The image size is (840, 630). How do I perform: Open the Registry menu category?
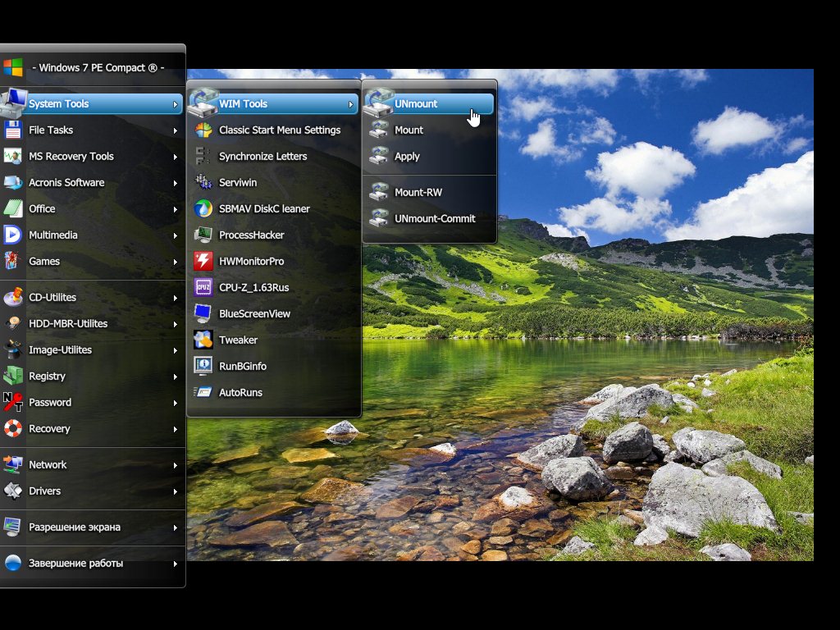pos(47,377)
